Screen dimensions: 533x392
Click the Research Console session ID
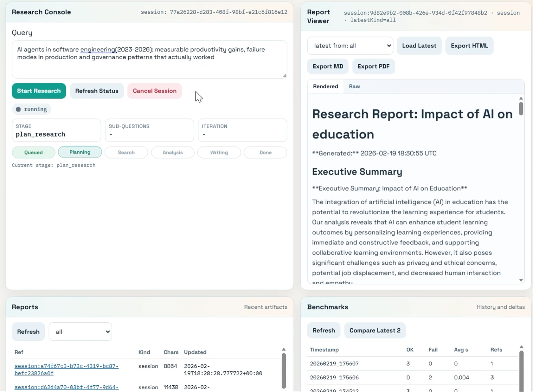coord(214,12)
